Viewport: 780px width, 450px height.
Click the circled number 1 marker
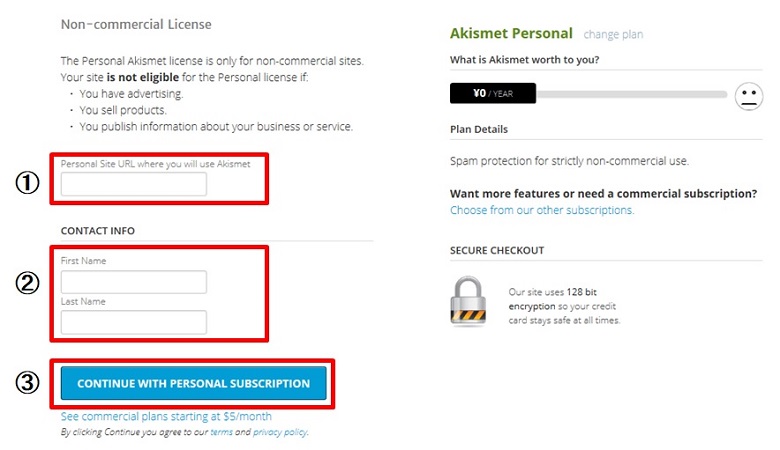pos(28,184)
